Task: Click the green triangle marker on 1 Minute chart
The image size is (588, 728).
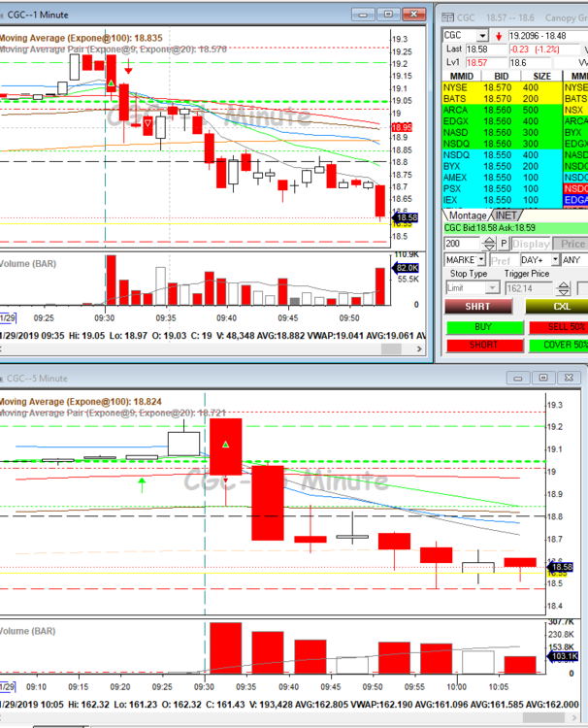Action: 112,84
